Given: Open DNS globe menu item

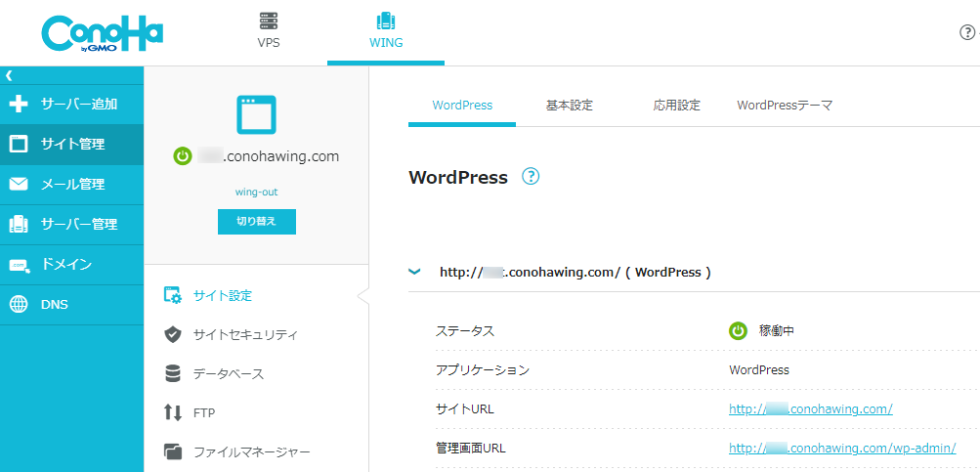Looking at the screenshot, I should tap(71, 304).
